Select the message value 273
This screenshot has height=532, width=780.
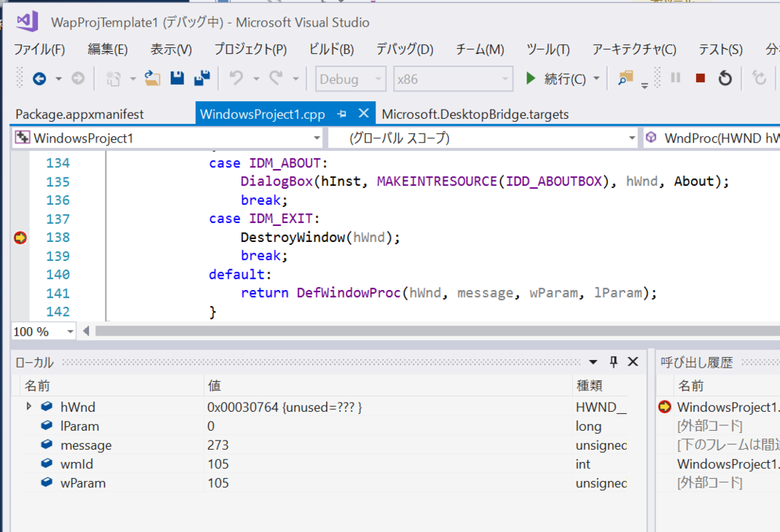click(x=218, y=445)
